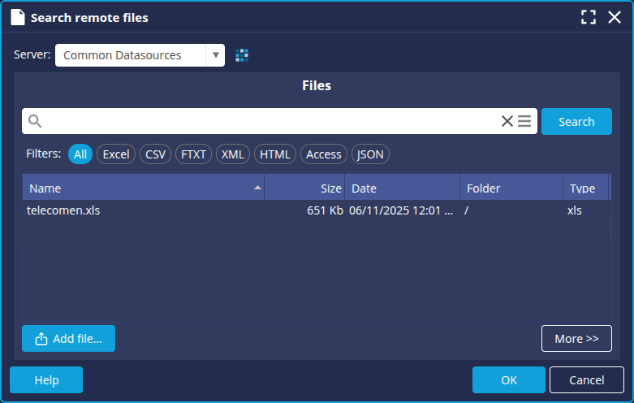Enable the HTML filter

[274, 154]
